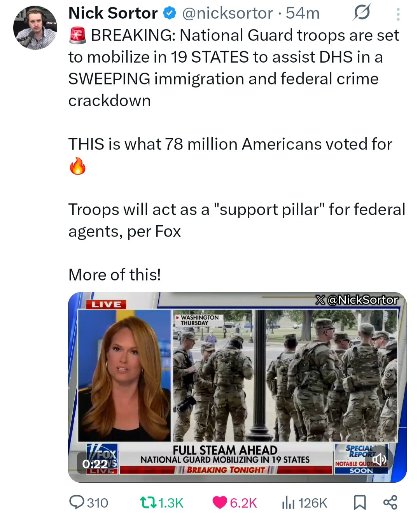
Task: Repost using the retweet arrows icon
Action: point(148,503)
